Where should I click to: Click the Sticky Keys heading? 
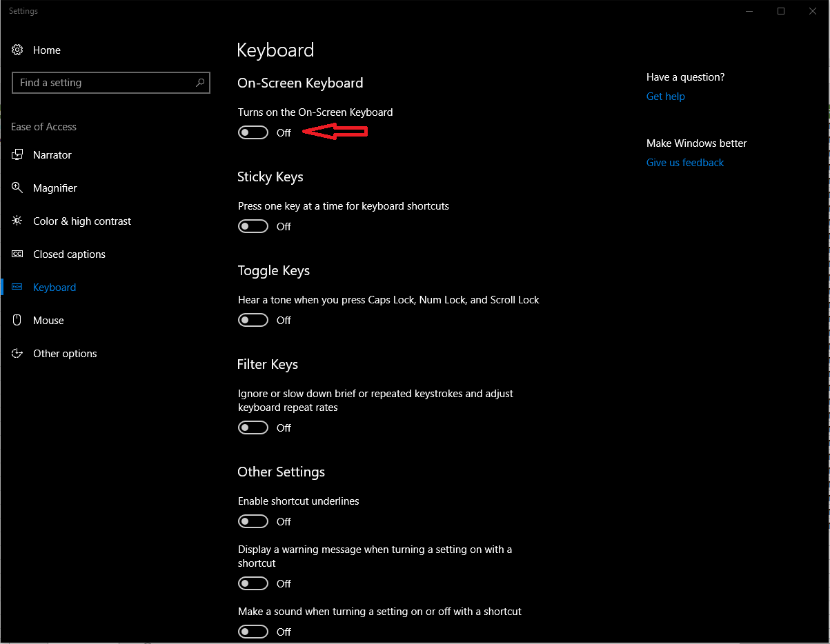[270, 177]
